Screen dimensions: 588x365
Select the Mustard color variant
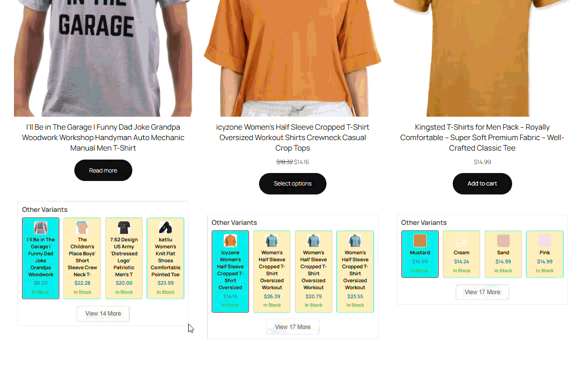tap(420, 254)
